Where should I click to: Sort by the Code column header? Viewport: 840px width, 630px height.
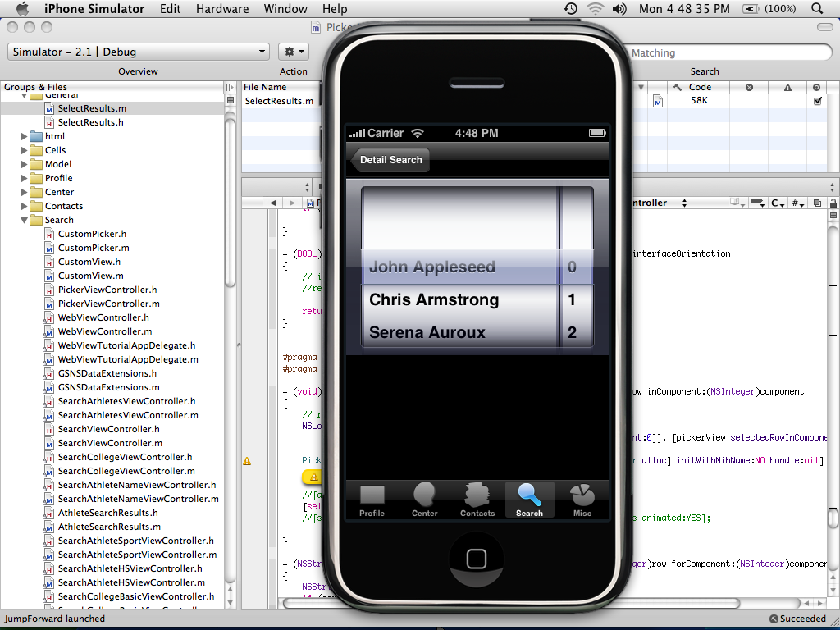coord(708,87)
